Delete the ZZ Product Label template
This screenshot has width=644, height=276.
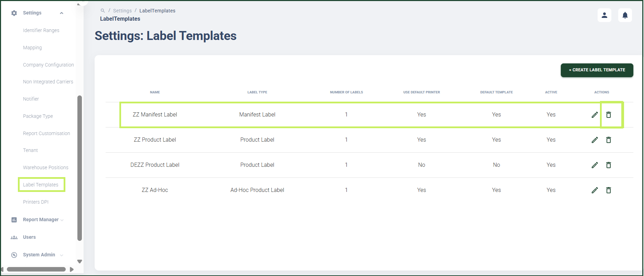(x=608, y=140)
